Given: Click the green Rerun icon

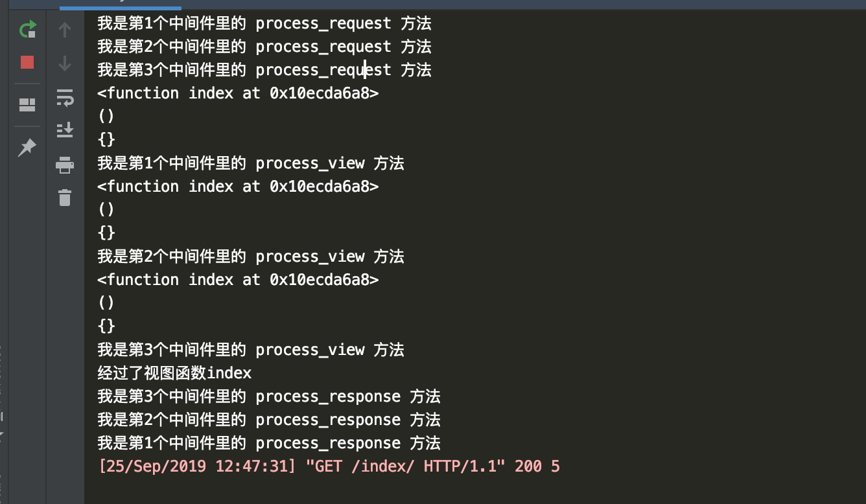Looking at the screenshot, I should coord(27,29).
